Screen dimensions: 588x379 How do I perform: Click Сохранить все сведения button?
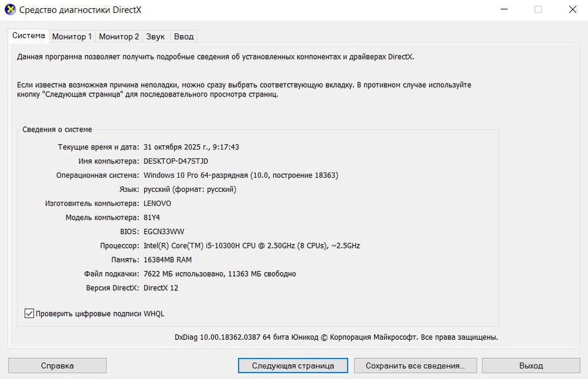tap(415, 365)
